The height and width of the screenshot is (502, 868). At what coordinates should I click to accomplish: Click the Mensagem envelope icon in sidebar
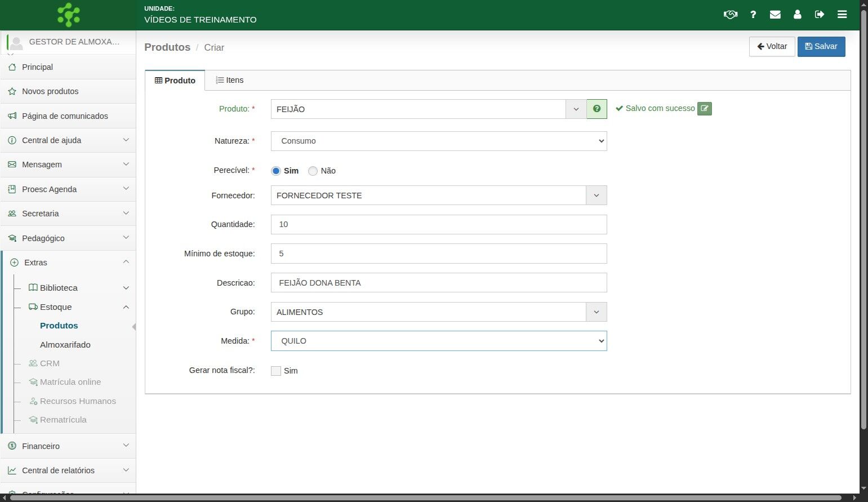[x=12, y=165]
